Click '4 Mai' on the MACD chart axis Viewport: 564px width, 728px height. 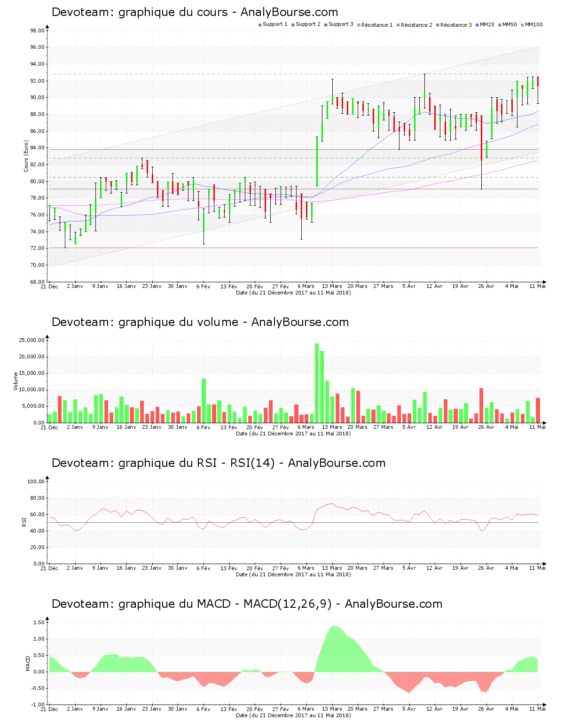(512, 709)
